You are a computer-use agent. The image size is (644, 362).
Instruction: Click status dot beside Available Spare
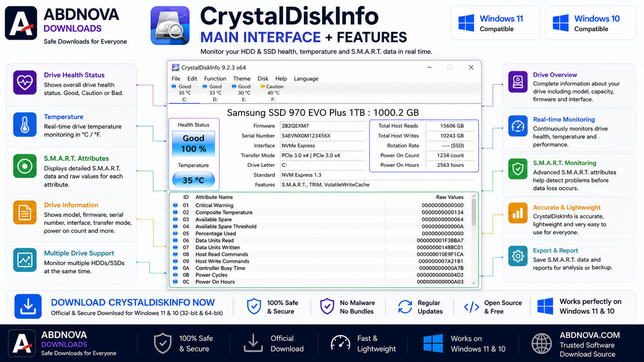[175, 219]
